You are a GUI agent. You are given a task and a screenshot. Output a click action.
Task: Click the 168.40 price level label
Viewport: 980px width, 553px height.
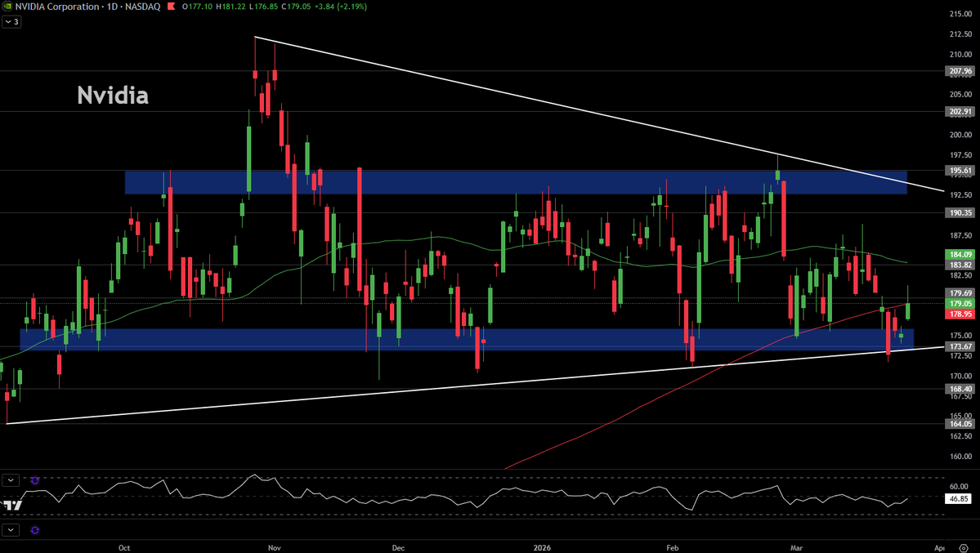click(x=960, y=389)
